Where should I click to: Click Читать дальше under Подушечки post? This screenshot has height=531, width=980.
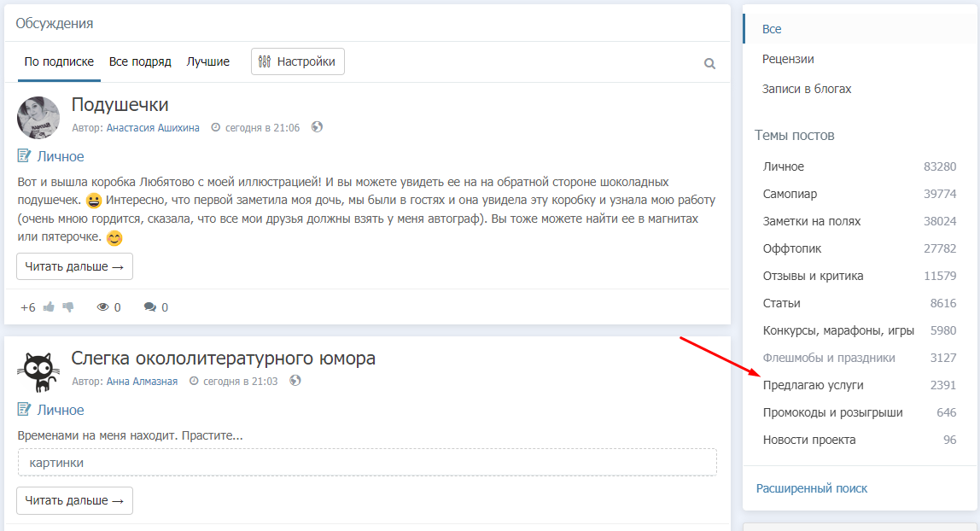click(x=74, y=266)
